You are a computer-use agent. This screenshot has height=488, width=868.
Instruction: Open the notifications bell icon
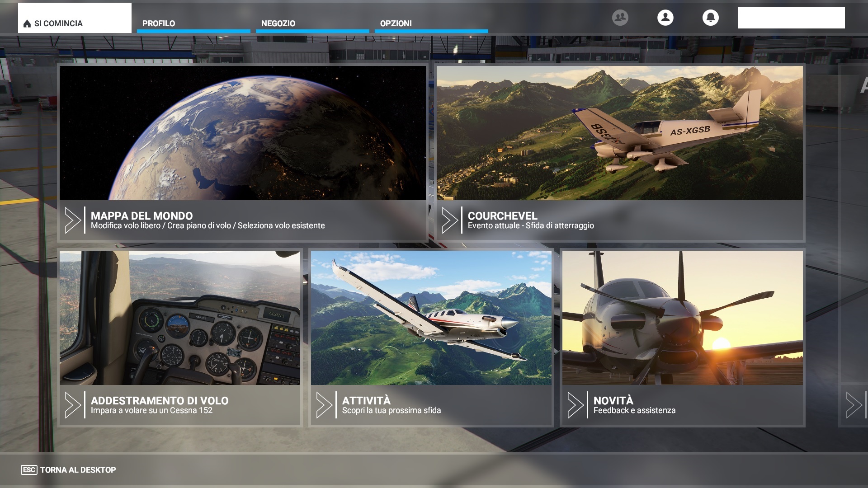pos(710,18)
